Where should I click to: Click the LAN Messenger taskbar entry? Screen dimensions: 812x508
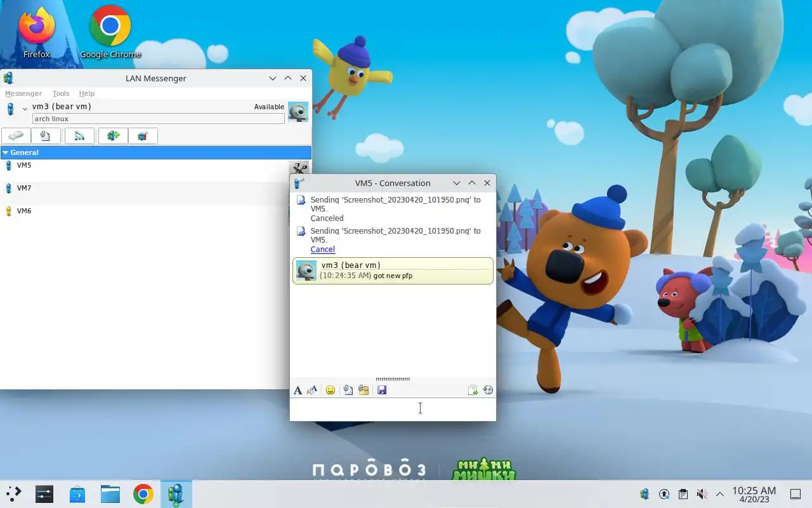(176, 493)
